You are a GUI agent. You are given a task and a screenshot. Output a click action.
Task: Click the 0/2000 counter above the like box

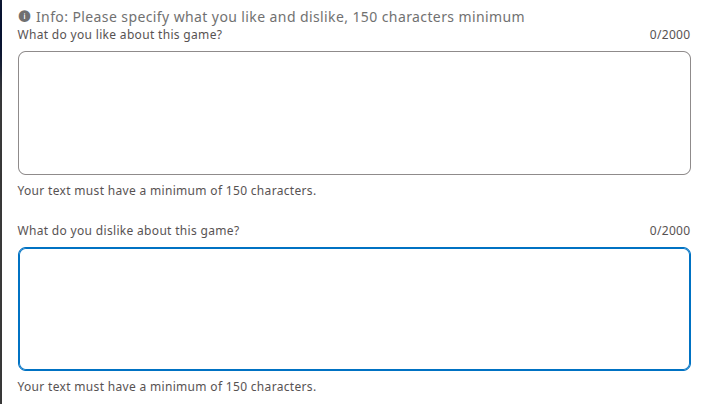(669, 35)
